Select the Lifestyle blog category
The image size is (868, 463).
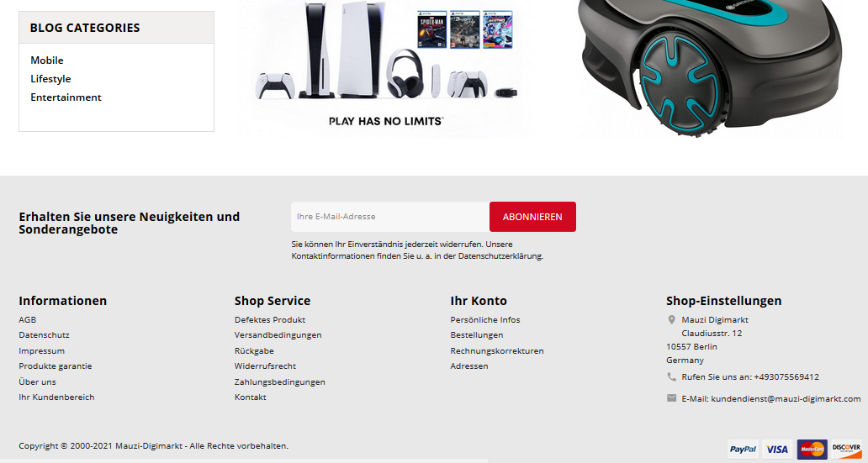50,78
